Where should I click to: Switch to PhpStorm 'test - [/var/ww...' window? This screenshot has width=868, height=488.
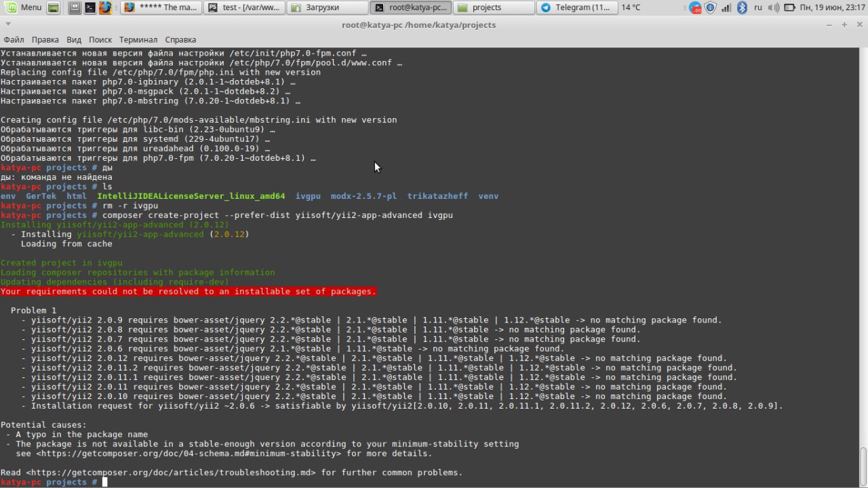click(243, 7)
